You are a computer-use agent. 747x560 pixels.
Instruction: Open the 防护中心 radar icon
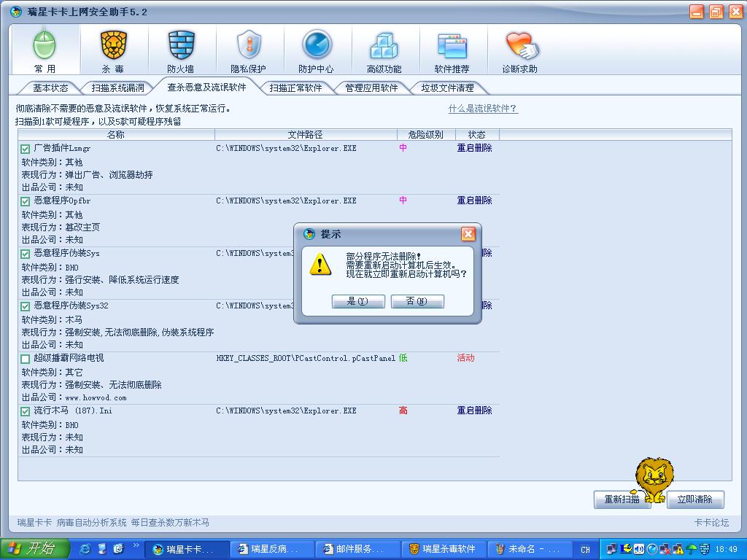317,44
